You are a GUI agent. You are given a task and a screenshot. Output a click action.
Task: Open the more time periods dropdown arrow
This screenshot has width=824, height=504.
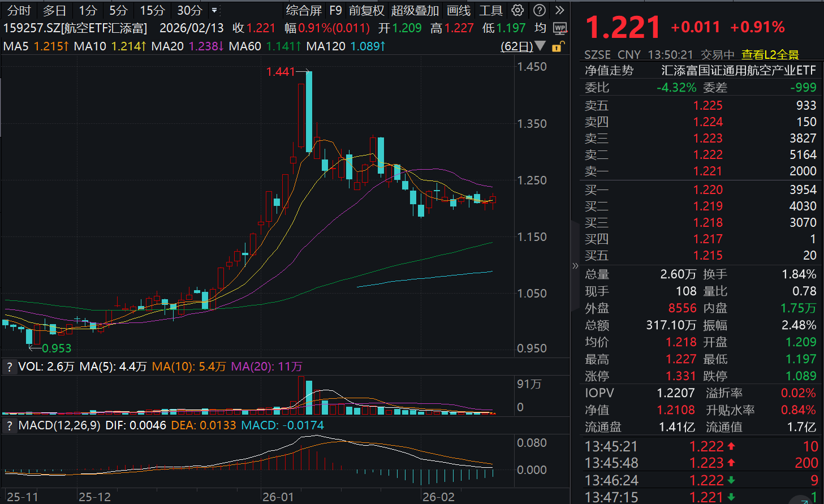214,10
